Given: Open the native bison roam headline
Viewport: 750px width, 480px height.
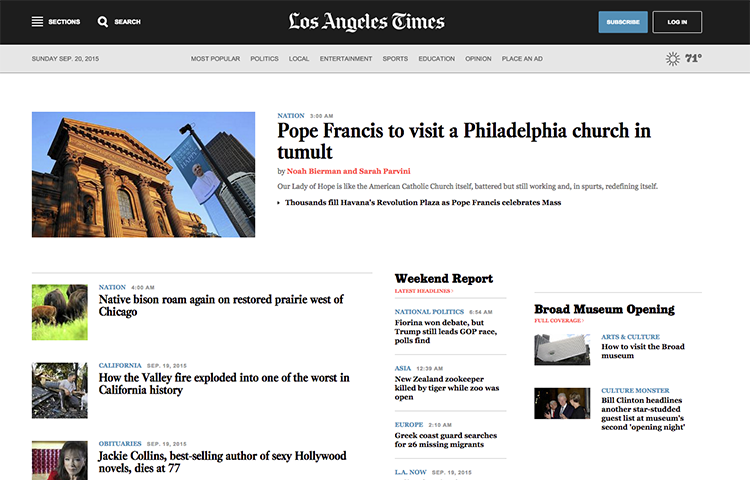Looking at the screenshot, I should 221,305.
